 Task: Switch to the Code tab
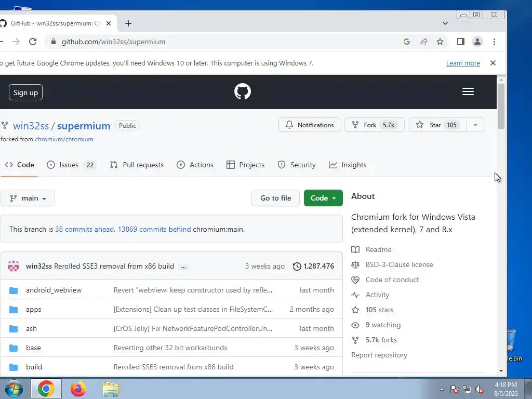[19, 165]
